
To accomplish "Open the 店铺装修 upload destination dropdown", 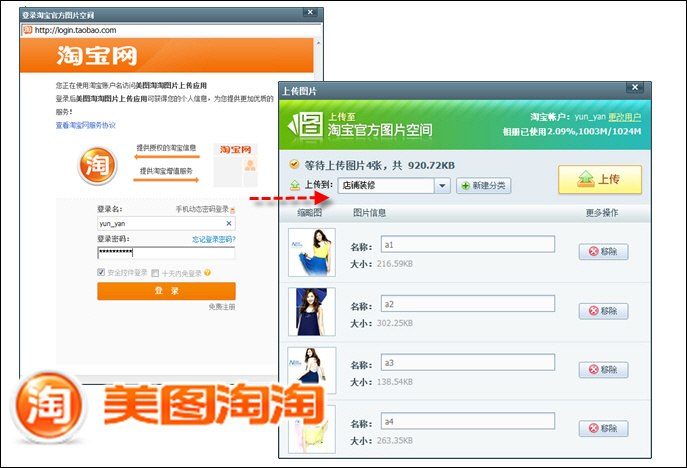I will [442, 185].
